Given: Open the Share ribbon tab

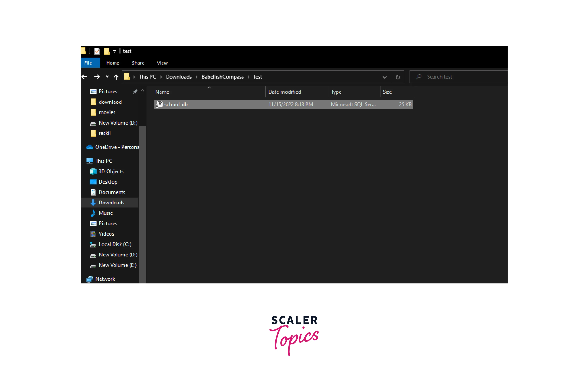Looking at the screenshot, I should click(x=138, y=63).
